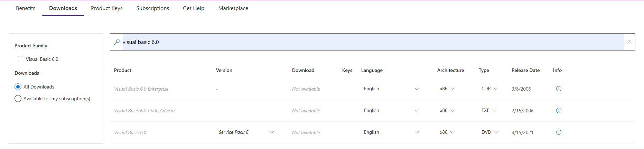Screen dimensions: 644x149
Task: Open the CDR type dropdown
Action: (495, 89)
